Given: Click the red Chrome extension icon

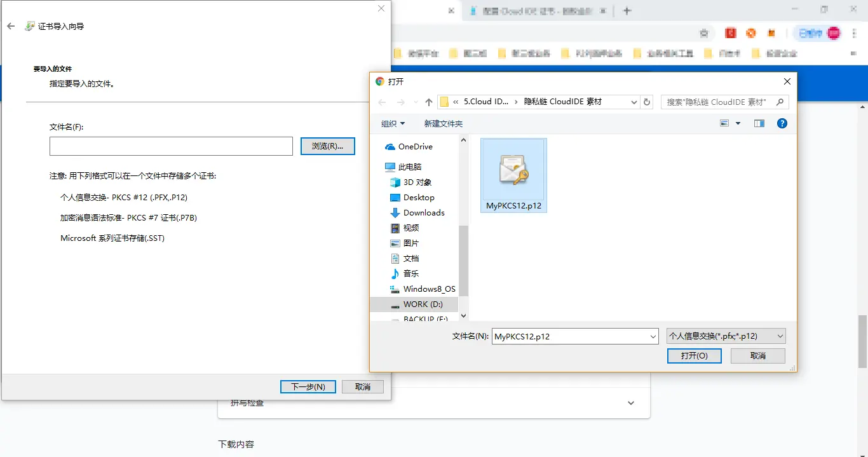Looking at the screenshot, I should [x=731, y=33].
